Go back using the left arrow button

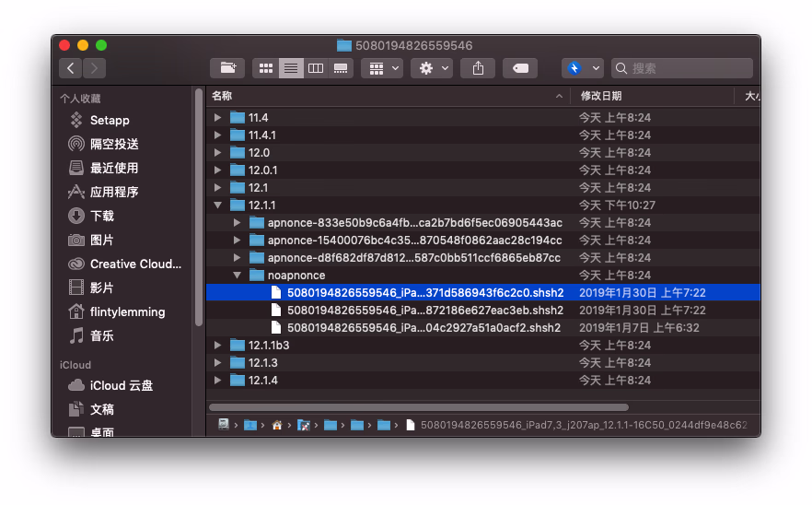click(71, 68)
